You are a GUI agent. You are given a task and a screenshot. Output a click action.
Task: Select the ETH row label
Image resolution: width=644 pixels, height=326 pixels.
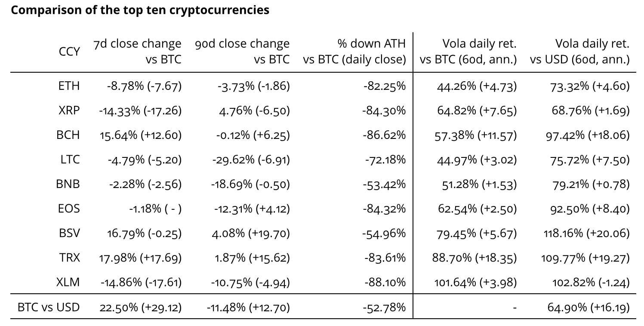point(69,86)
